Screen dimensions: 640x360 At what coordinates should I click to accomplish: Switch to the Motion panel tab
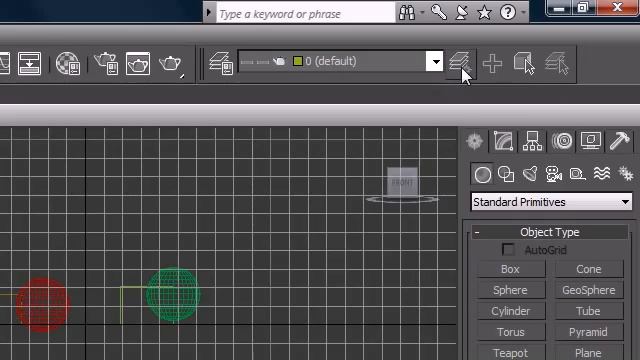(x=562, y=141)
